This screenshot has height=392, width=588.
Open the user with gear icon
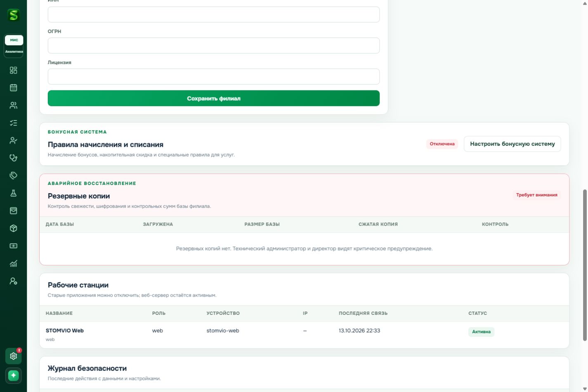[x=14, y=281]
